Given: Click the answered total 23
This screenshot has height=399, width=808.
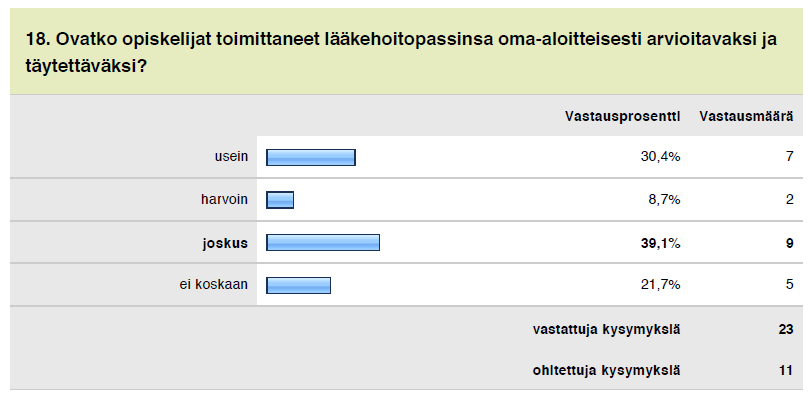Looking at the screenshot, I should [x=786, y=329].
